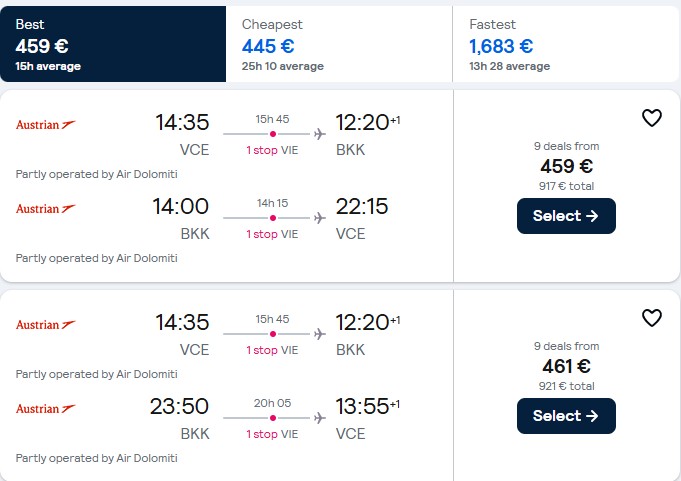Click Austrian logo on first outbound flight
Viewport: 681px width, 481px height.
(46, 124)
